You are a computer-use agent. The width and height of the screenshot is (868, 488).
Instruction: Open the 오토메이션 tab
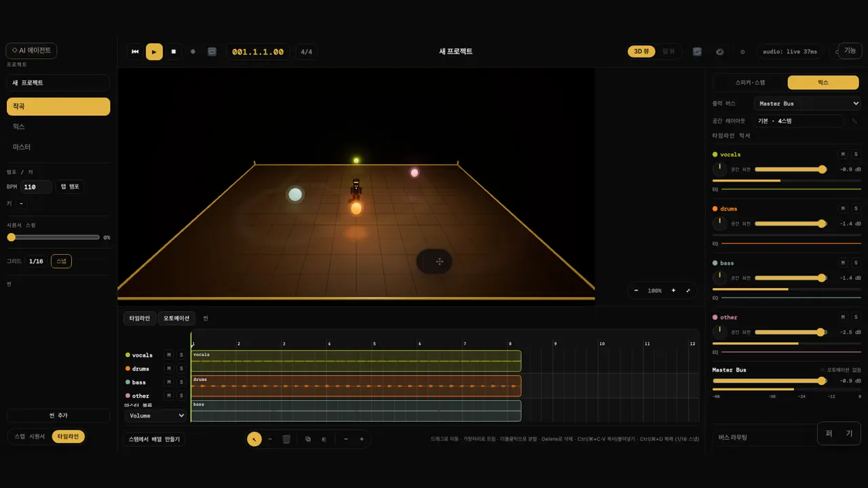(x=177, y=318)
